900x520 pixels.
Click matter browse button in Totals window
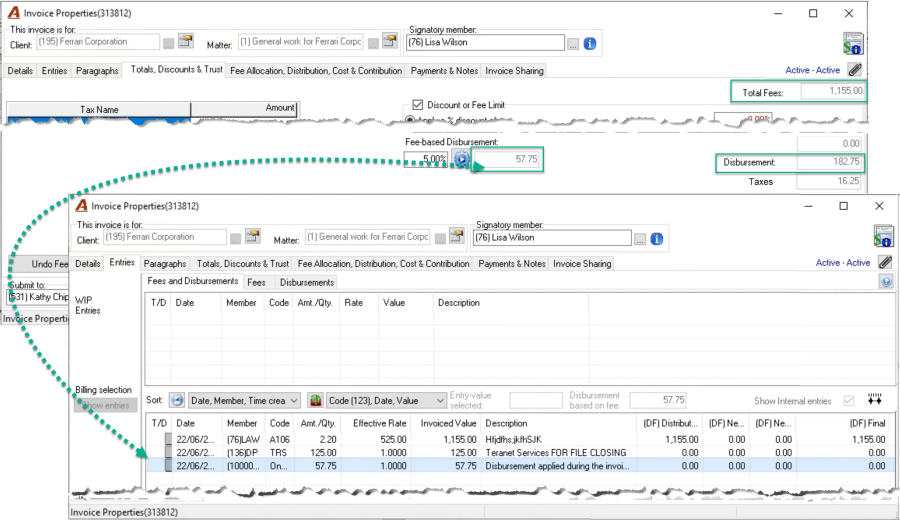coord(373,44)
